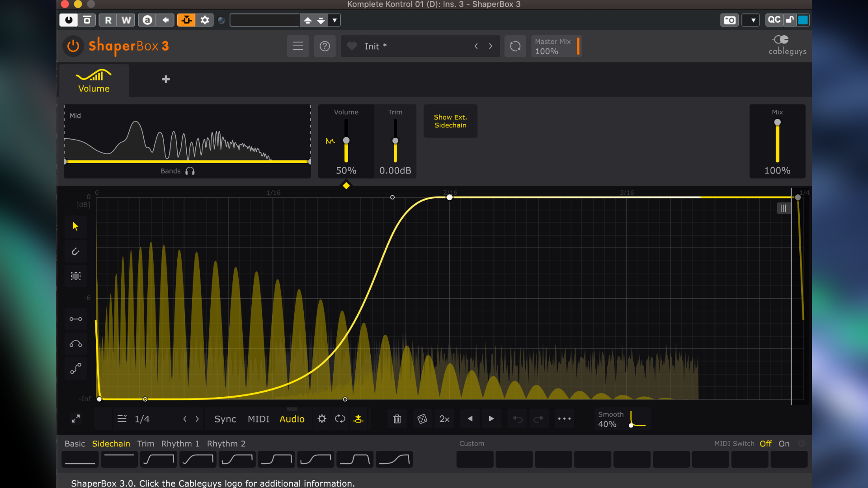Toggle ShaperBox power button
This screenshot has height=488, width=868.
tap(73, 46)
